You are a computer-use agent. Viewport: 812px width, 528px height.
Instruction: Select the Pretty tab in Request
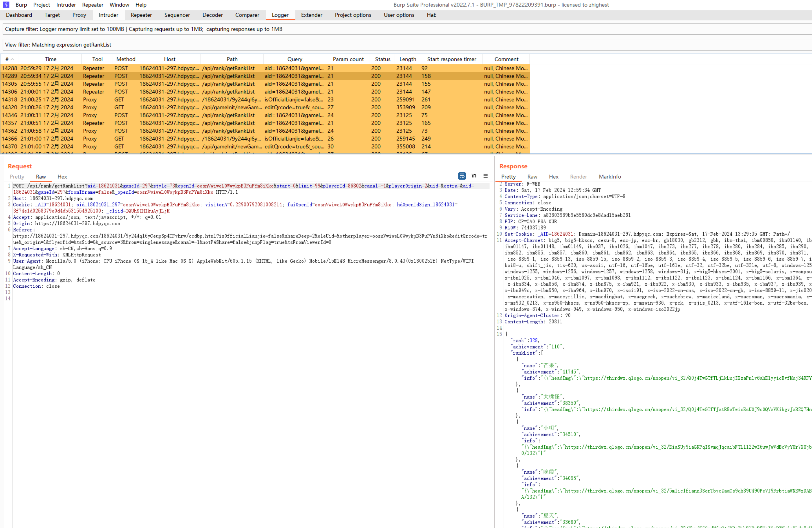[17, 177]
